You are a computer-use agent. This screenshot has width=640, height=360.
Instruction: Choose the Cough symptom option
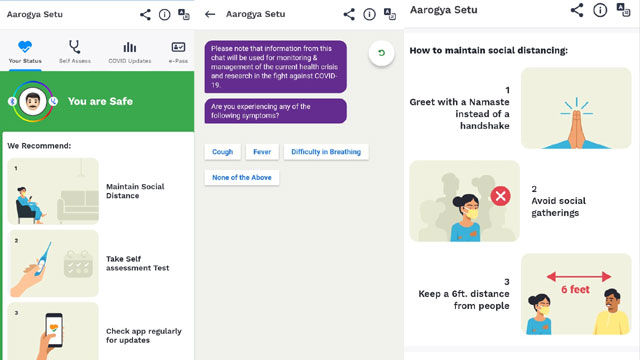(x=222, y=152)
